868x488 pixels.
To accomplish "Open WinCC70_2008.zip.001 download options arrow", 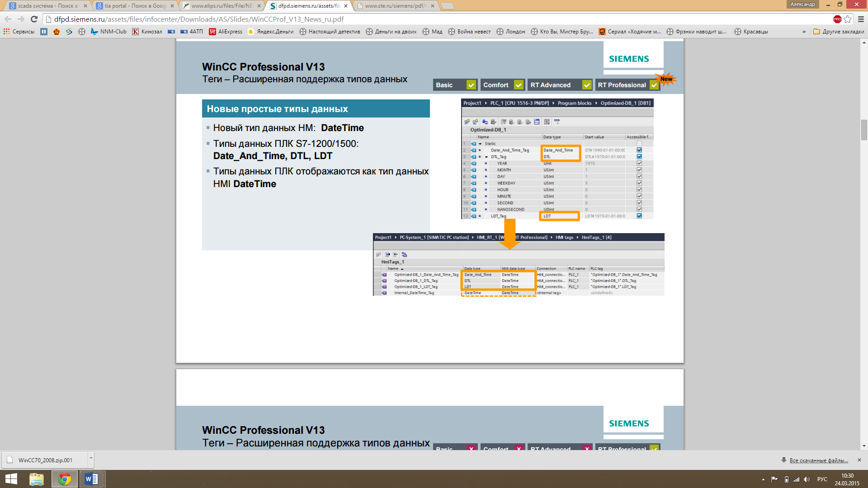I will (91, 458).
